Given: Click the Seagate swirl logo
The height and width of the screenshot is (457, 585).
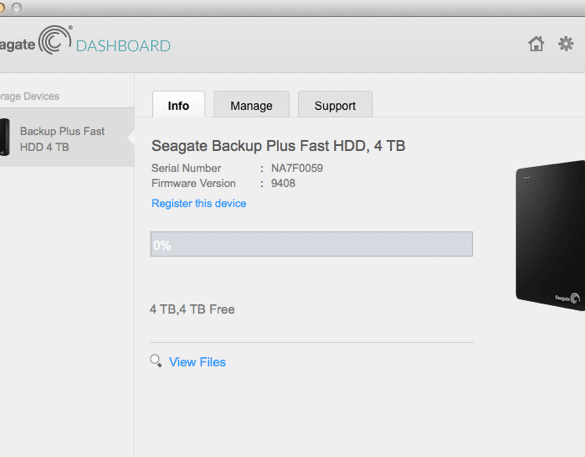Looking at the screenshot, I should (x=55, y=40).
